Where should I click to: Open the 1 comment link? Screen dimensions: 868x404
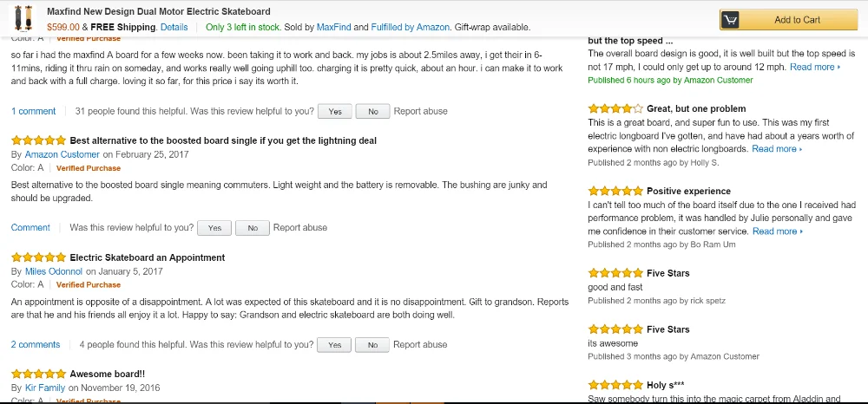click(33, 111)
